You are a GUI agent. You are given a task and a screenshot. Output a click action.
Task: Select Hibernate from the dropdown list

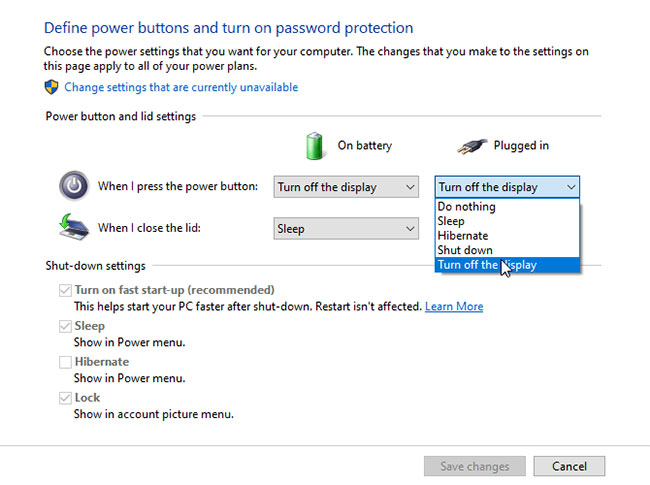point(463,236)
